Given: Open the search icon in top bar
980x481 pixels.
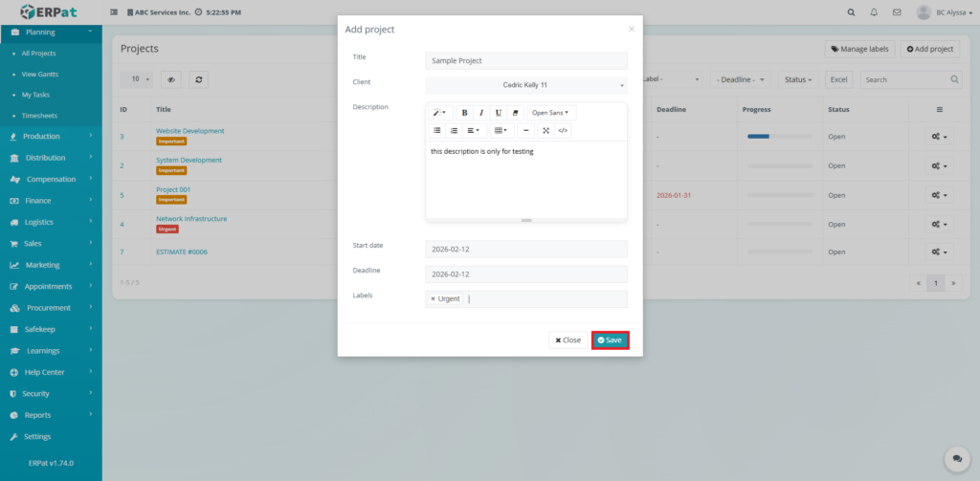Looking at the screenshot, I should pos(851,11).
